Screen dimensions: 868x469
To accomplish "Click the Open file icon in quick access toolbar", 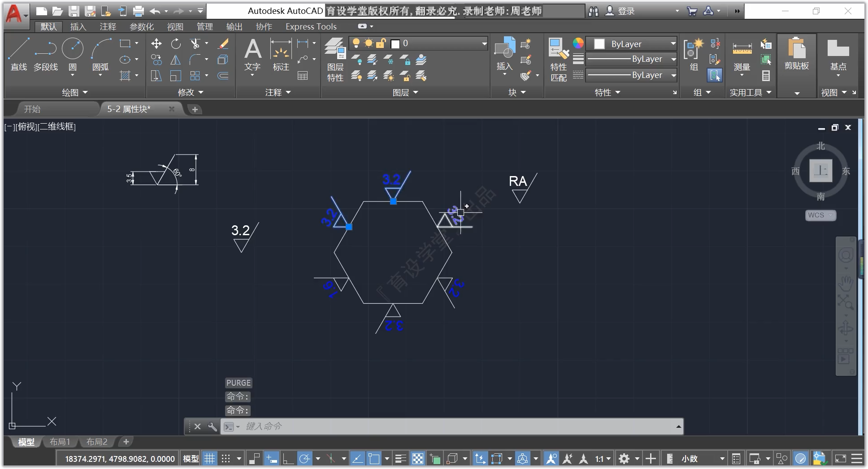I will click(57, 11).
